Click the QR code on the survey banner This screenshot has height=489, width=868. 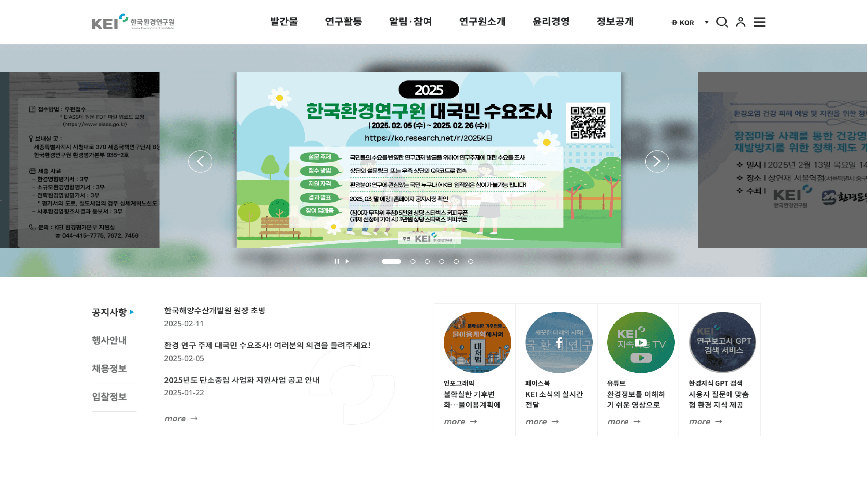coord(588,123)
